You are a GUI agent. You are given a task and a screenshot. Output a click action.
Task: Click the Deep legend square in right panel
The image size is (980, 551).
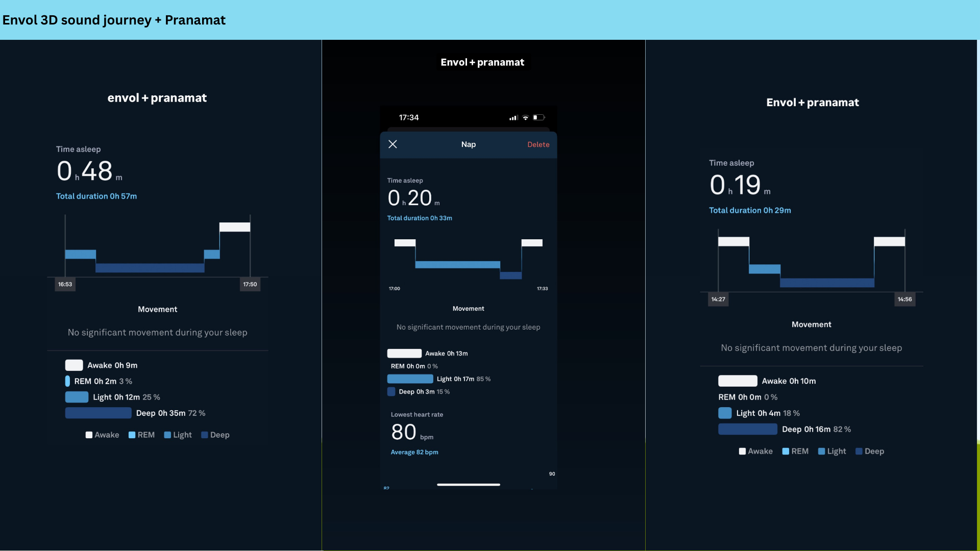pos(859,452)
